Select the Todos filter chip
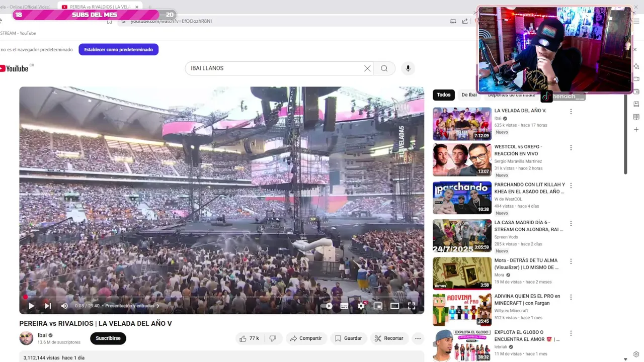644x362 pixels. (x=444, y=95)
